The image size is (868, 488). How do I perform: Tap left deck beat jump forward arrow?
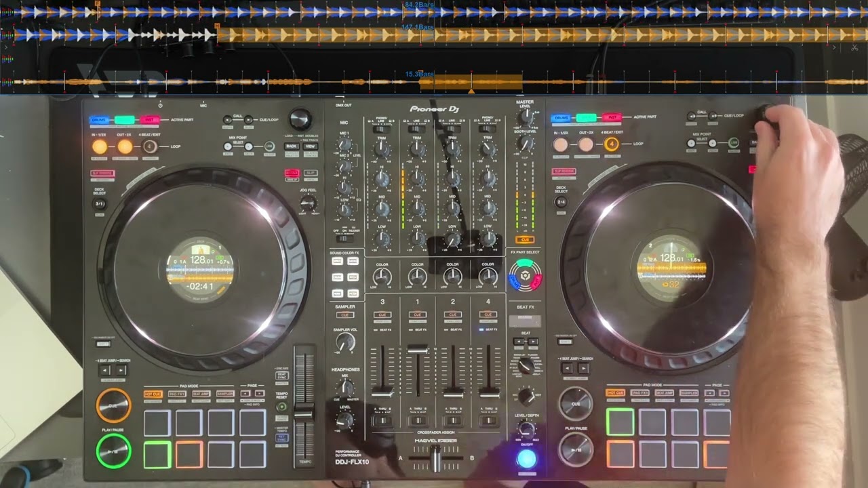[121, 370]
